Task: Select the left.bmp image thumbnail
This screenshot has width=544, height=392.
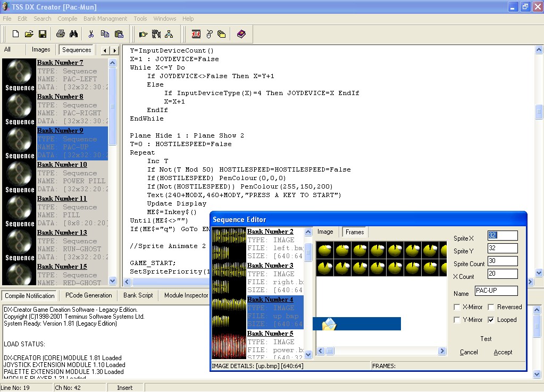Action: tap(229, 244)
